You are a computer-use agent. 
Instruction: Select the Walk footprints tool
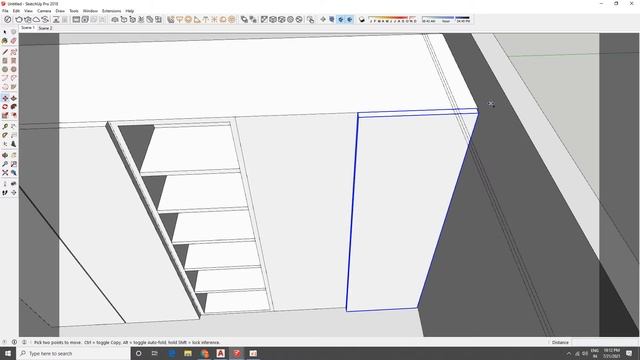tap(5, 193)
